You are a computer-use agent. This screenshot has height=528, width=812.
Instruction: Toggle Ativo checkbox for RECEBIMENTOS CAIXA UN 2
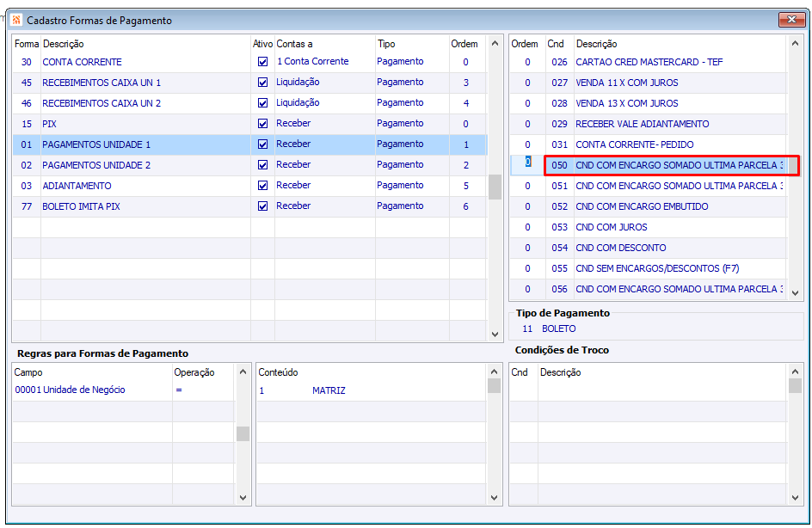262,103
